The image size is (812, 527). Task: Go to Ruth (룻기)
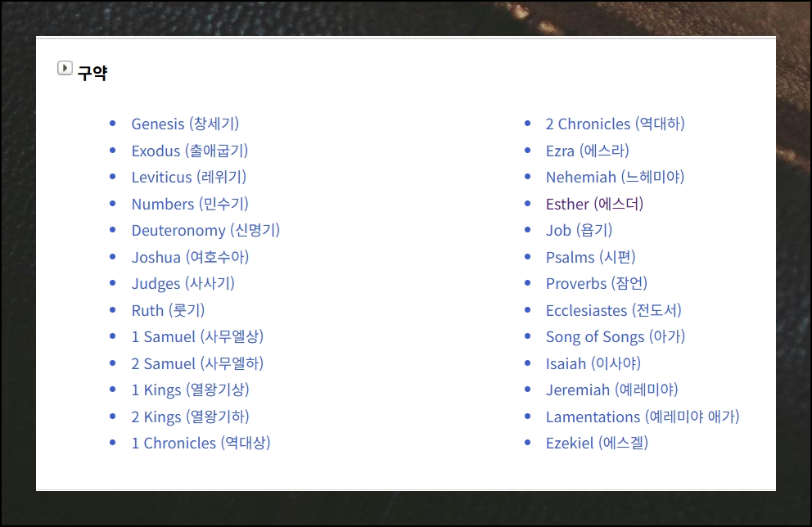click(168, 311)
